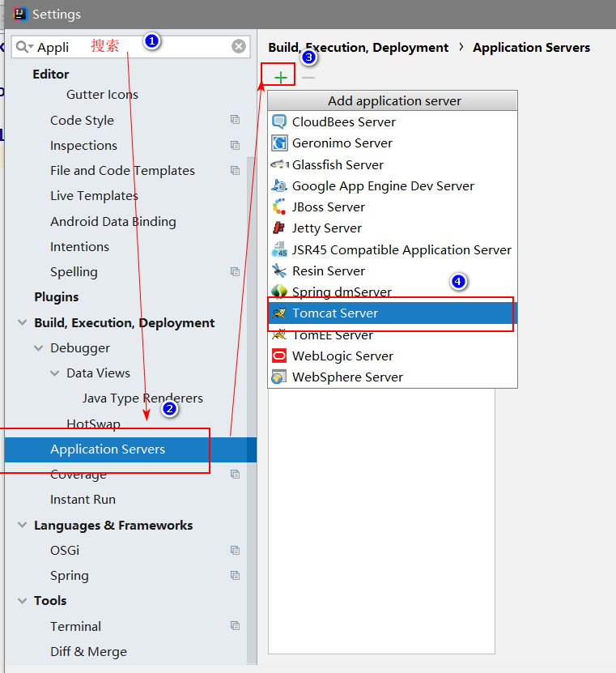Choose Google App Engine Dev Server
Screen dimensions: 616x673
393,185
